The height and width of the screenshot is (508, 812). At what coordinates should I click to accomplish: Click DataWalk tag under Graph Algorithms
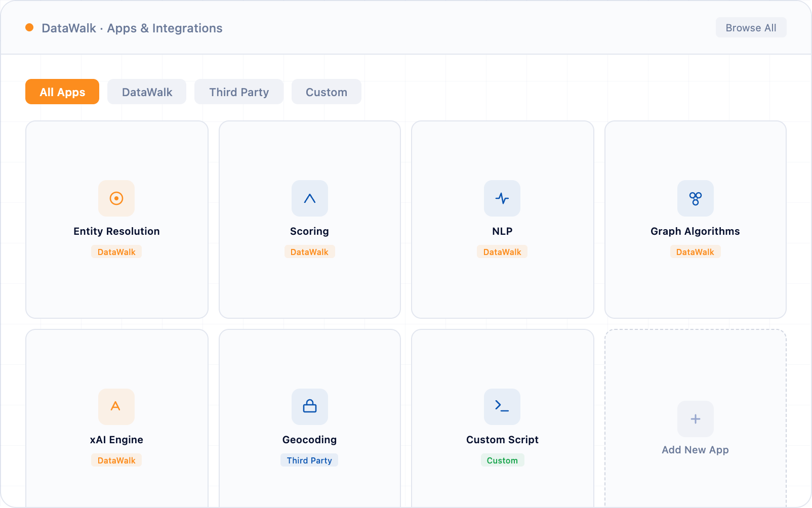pyautogui.click(x=696, y=252)
